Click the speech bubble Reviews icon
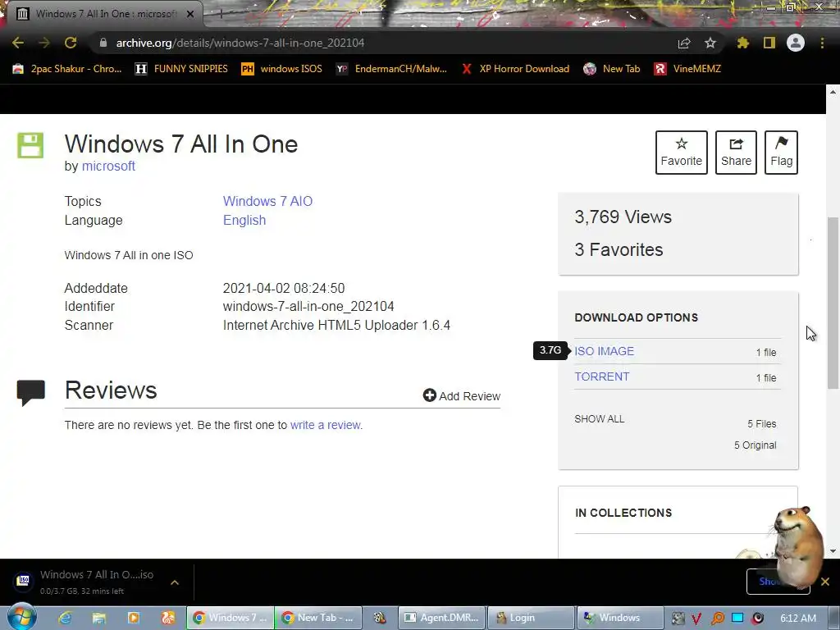Image resolution: width=840 pixels, height=630 pixels. [30, 393]
